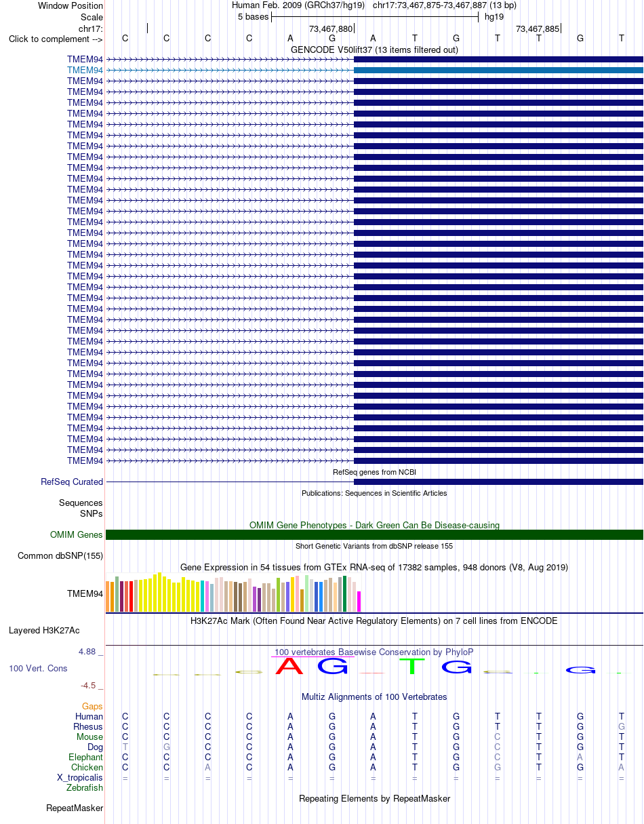644x824 pixels.
Task: Click the Human Feb. 2009 (GRCh37/hg19) title
Action: (x=298, y=5)
